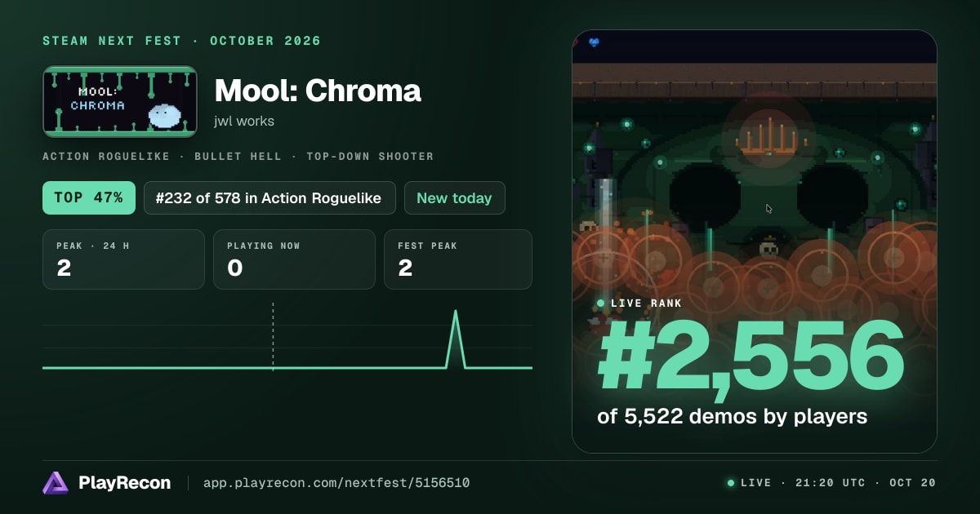The height and width of the screenshot is (514, 980).
Task: Click the PLAYING NOW stat card
Action: click(294, 259)
